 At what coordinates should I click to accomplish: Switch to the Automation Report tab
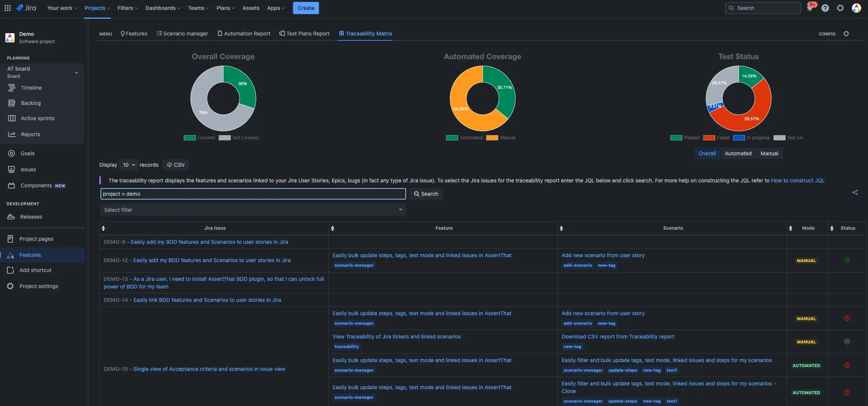point(244,34)
